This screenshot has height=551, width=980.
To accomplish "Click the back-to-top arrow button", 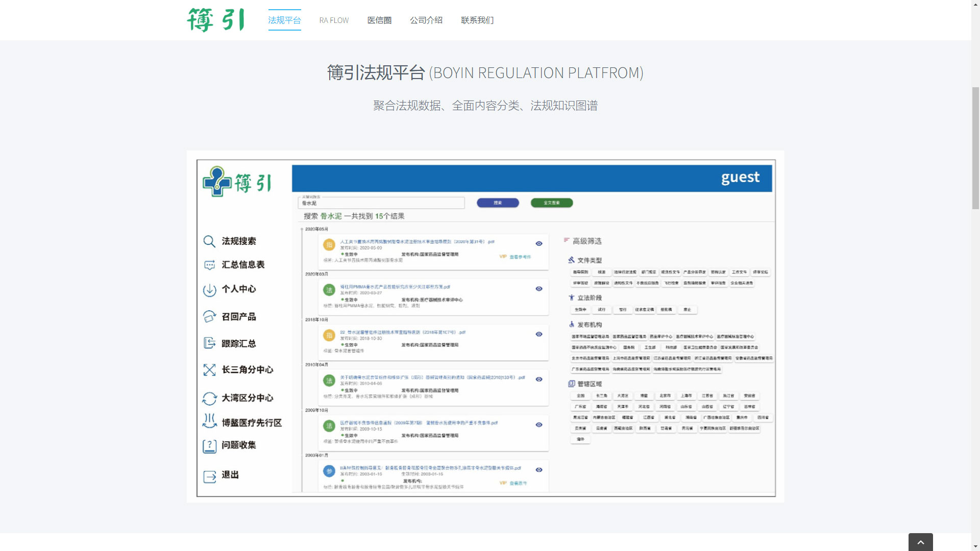I will (920, 542).
